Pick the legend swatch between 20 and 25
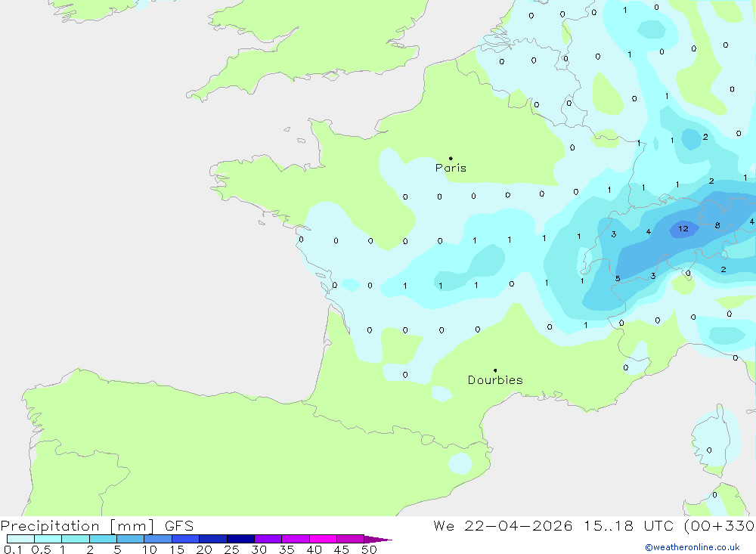Screen dimensions: 756x554 pos(212,539)
